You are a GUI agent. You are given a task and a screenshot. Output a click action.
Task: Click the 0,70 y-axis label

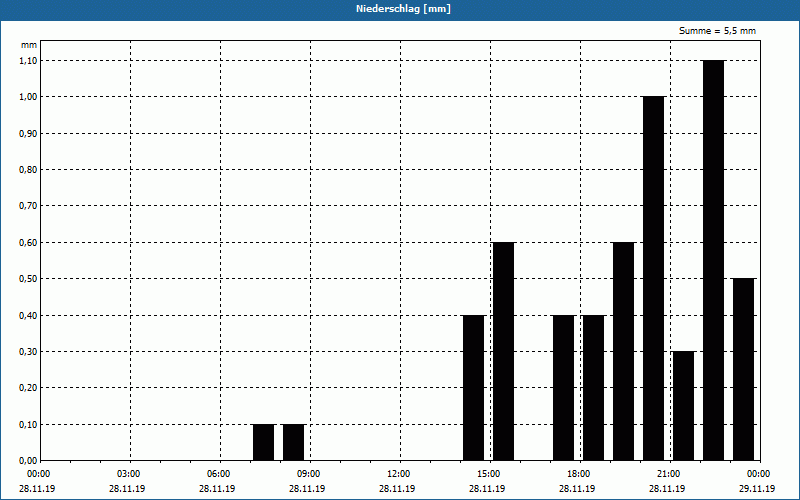[x=28, y=206]
